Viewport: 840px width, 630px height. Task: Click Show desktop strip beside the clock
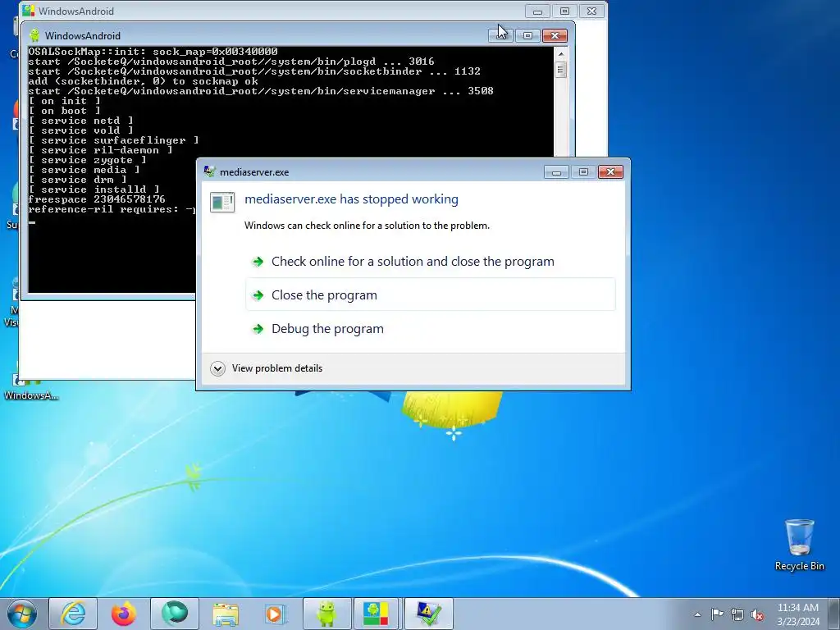[834, 614]
